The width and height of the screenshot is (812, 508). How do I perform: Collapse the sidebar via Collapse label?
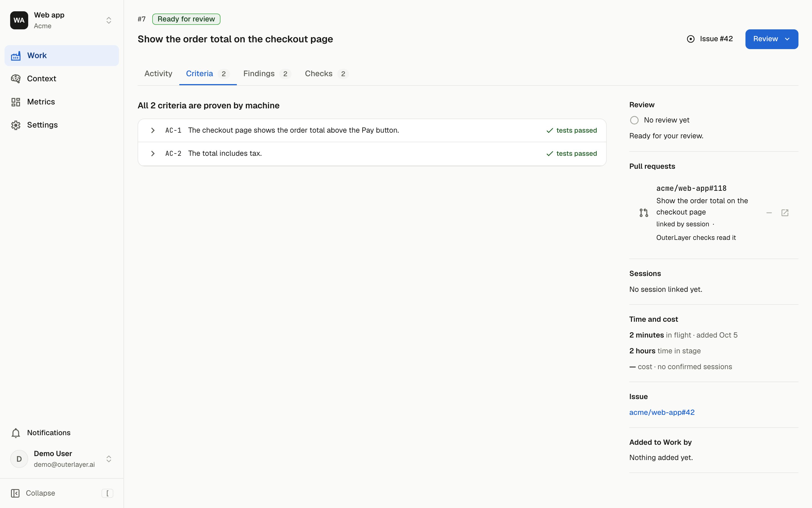(40, 493)
